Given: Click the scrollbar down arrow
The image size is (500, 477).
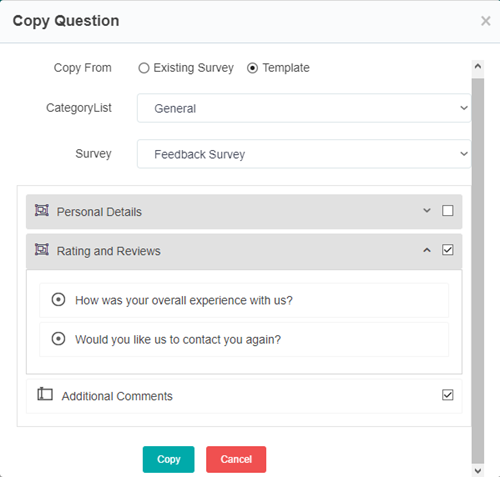Looking at the screenshot, I should 478,471.
